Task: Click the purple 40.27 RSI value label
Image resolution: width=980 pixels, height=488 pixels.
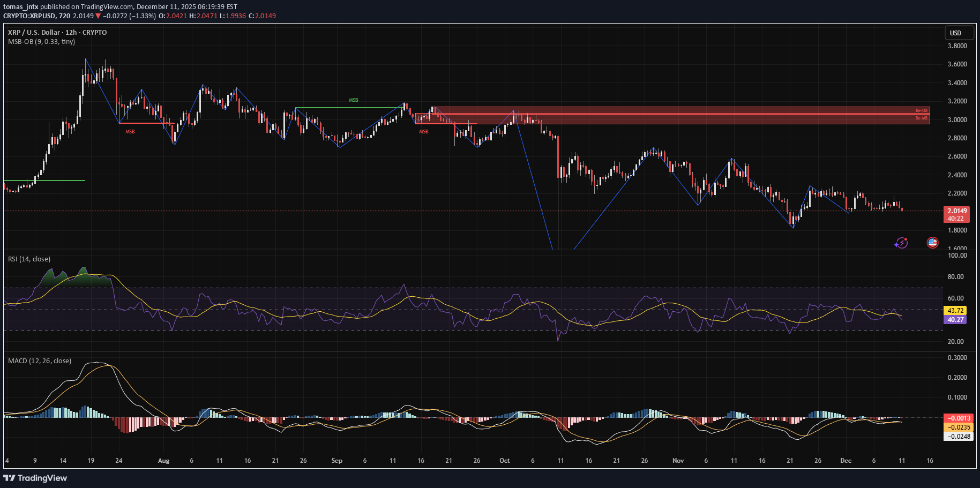Action: point(955,320)
